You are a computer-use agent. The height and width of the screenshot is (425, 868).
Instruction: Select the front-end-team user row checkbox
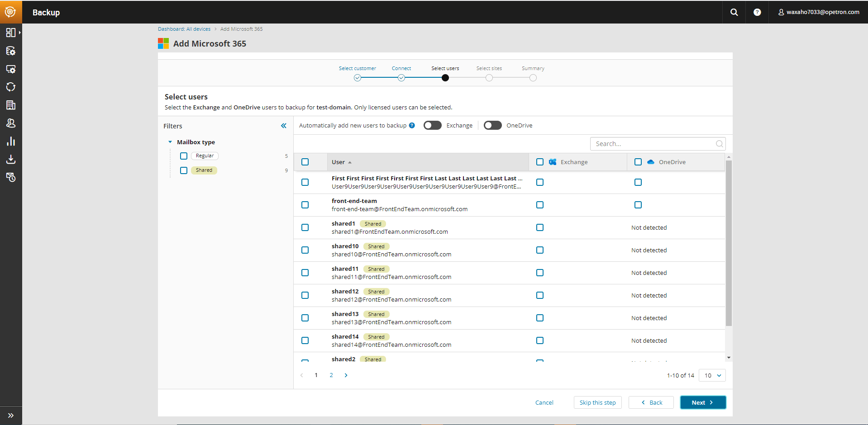pos(305,205)
